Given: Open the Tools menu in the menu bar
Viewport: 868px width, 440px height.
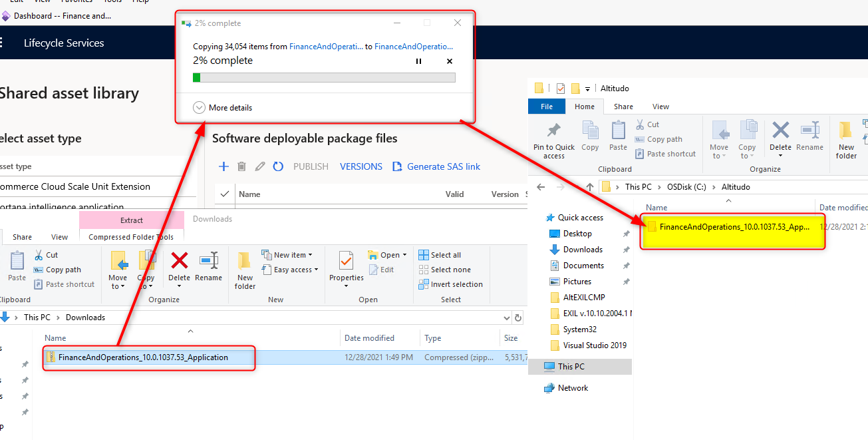Looking at the screenshot, I should (112, 1).
